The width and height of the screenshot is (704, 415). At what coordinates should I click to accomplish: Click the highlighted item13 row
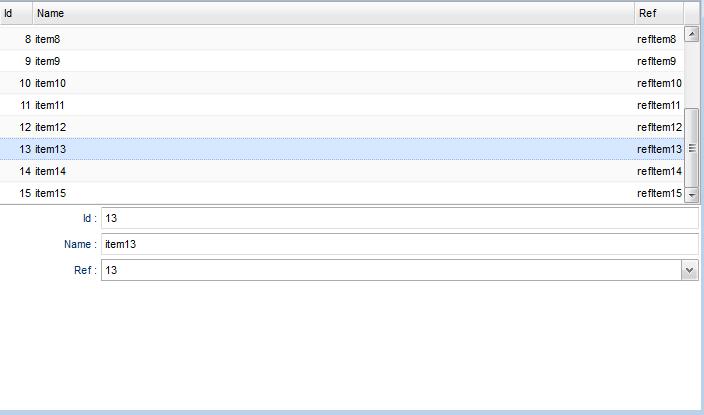click(x=342, y=149)
